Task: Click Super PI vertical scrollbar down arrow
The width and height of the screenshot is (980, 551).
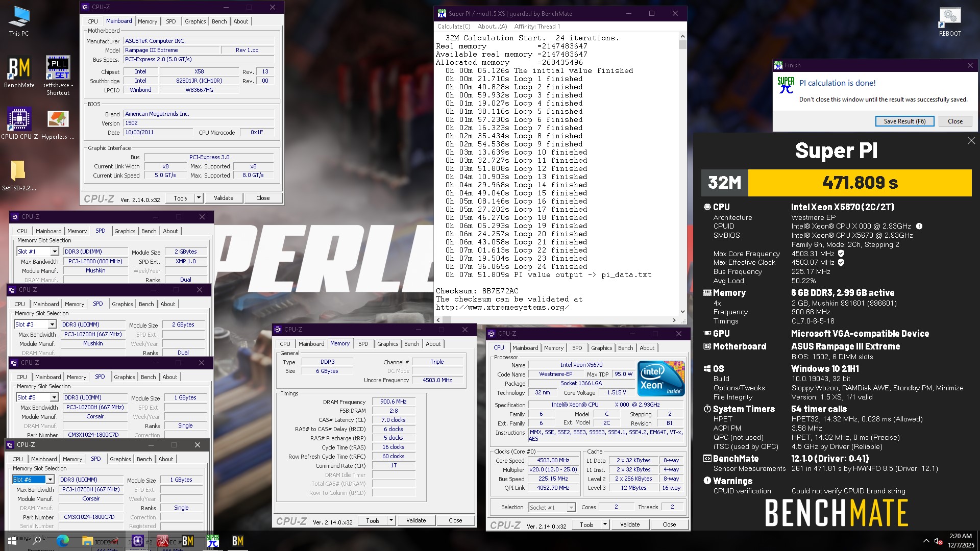Action: [682, 312]
